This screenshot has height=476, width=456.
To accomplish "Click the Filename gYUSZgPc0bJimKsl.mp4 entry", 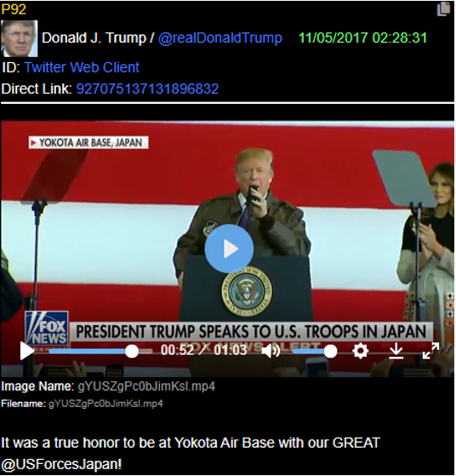I will [105, 404].
